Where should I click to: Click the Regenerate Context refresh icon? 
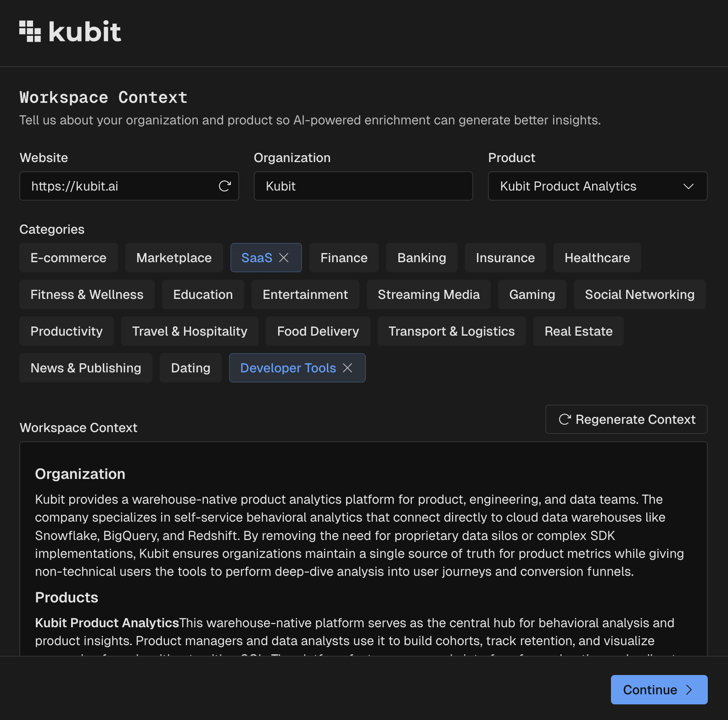pos(565,419)
